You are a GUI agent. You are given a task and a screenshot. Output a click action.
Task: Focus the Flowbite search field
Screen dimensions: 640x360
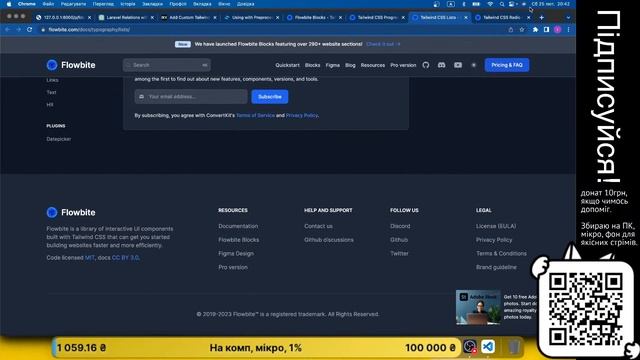[x=167, y=65]
